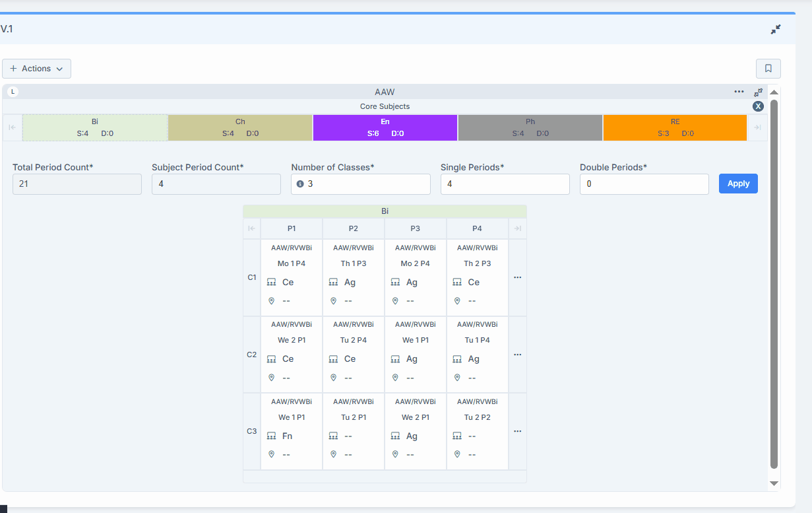The height and width of the screenshot is (513, 812).
Task: Click the Apply button
Action: [738, 184]
